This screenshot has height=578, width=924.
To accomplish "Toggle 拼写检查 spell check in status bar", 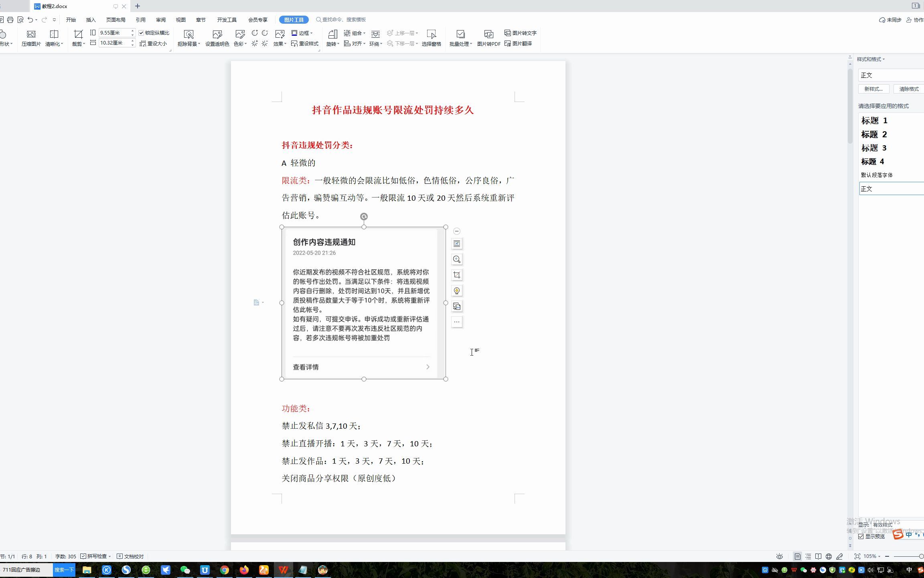I will point(96,556).
